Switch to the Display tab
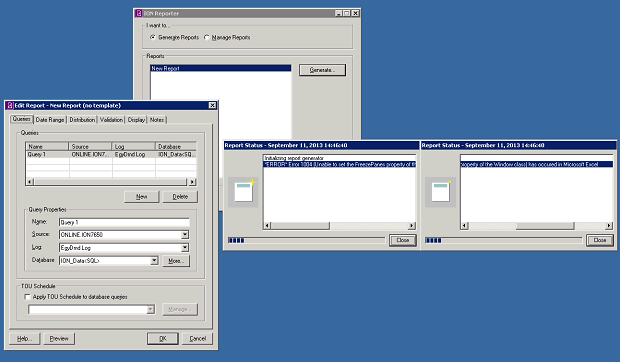This screenshot has height=362, width=620. pyautogui.click(x=136, y=120)
